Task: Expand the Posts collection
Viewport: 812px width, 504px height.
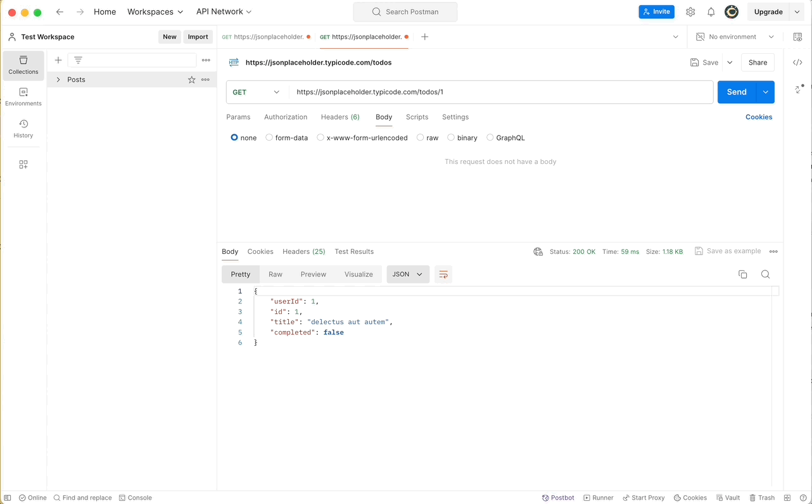Action: 58,80
